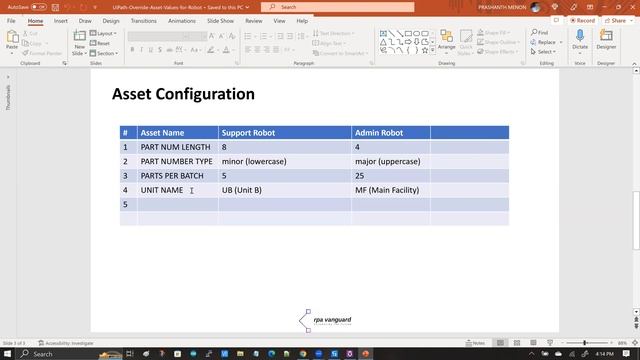The image size is (640, 360).
Task: Open the Review tab
Action: point(253,21)
